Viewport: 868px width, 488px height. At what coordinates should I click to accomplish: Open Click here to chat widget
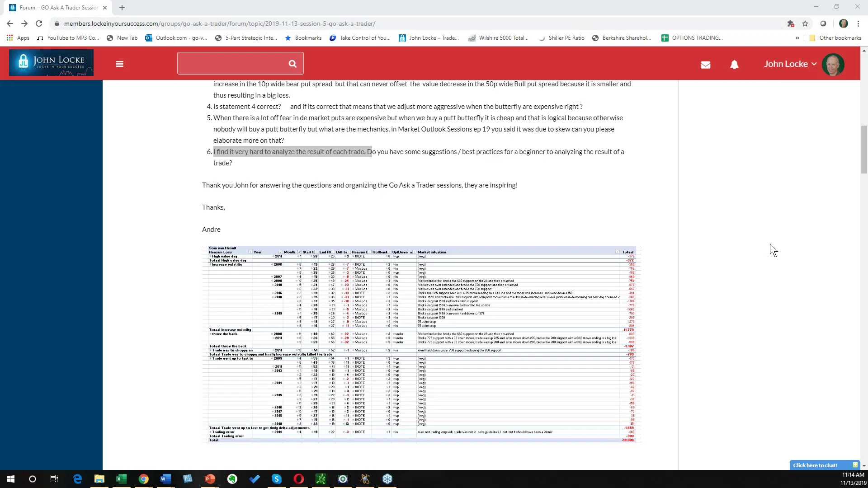coord(815,465)
